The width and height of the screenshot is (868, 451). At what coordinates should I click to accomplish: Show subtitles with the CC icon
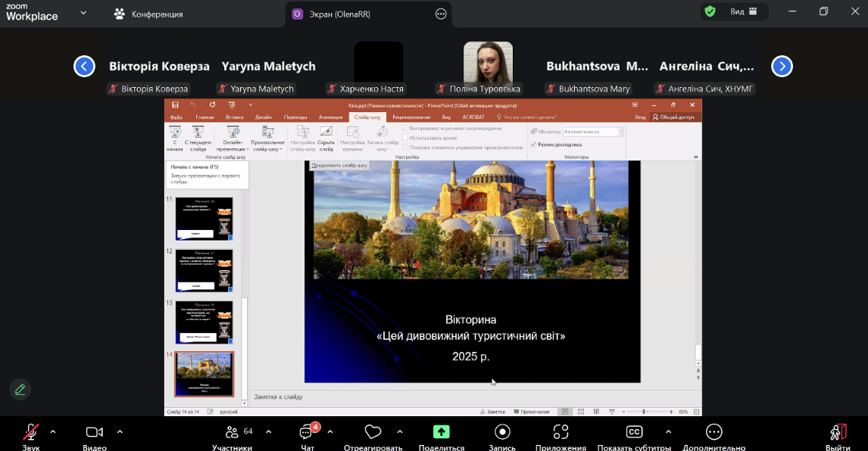[634, 432]
